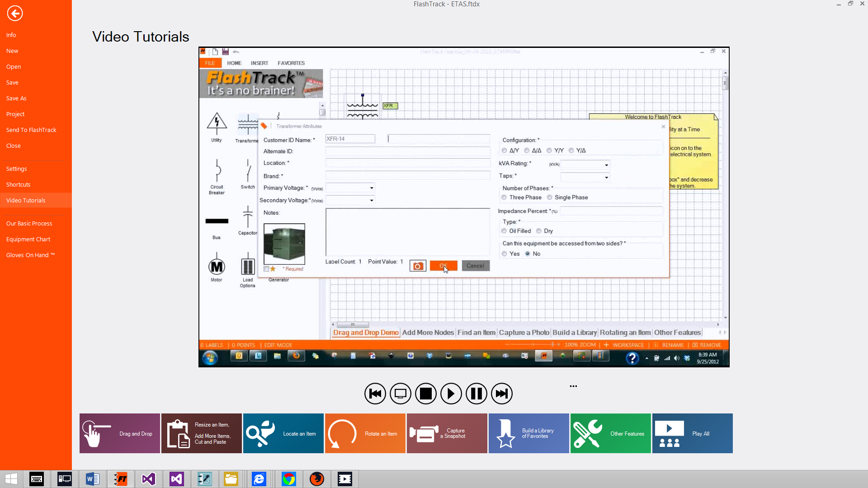The image size is (868, 488).
Task: Select Oil Filled type radio button
Action: point(504,231)
